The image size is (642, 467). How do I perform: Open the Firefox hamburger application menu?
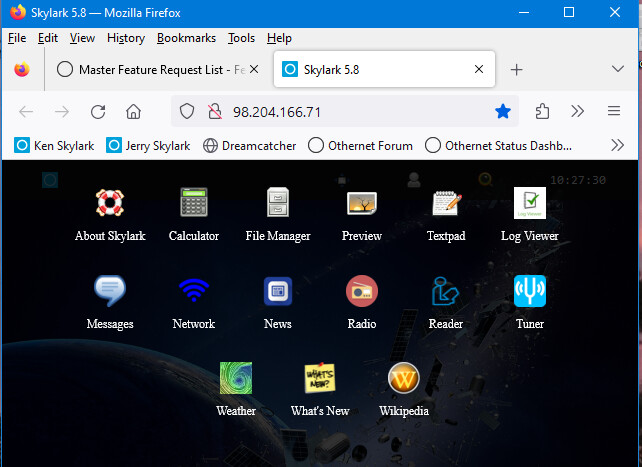click(x=614, y=111)
